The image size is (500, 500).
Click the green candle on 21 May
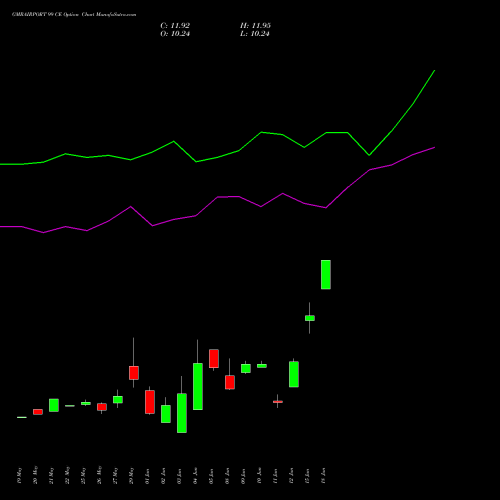point(54,405)
